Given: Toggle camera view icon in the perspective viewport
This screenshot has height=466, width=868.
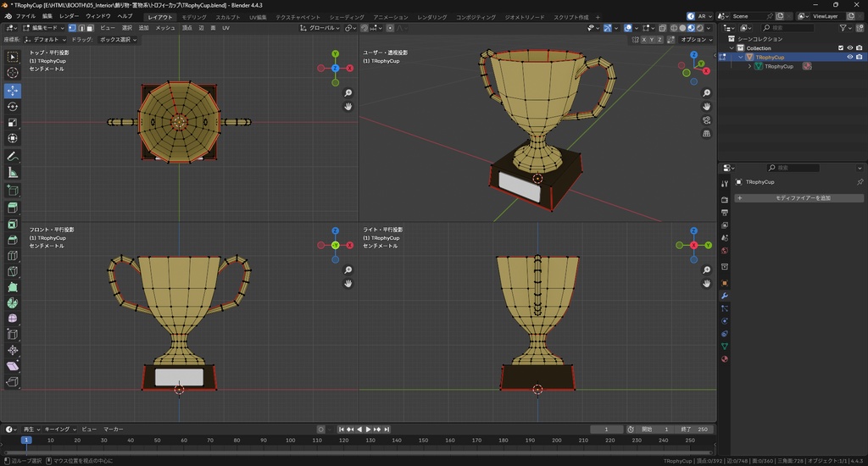Looking at the screenshot, I should [x=707, y=120].
